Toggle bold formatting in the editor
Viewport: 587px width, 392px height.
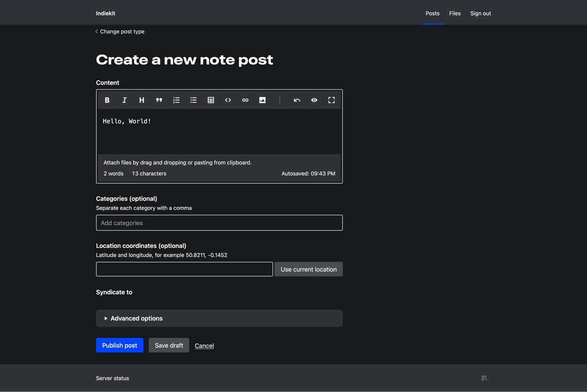tap(107, 100)
